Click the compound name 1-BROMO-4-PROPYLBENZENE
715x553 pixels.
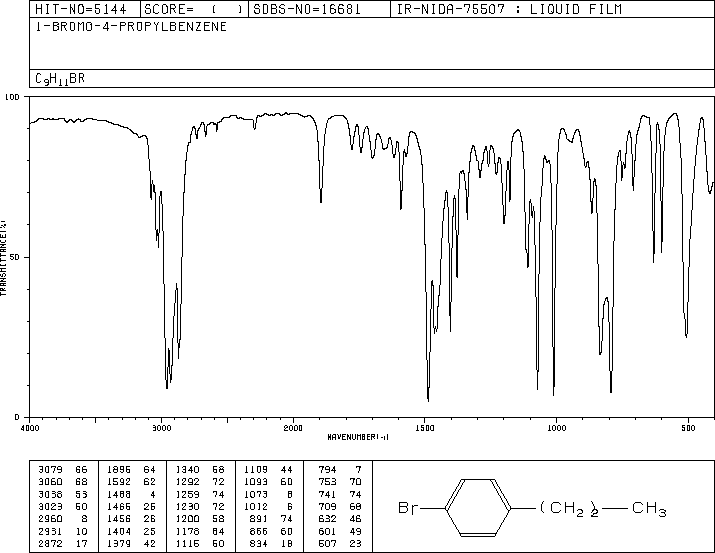131,27
